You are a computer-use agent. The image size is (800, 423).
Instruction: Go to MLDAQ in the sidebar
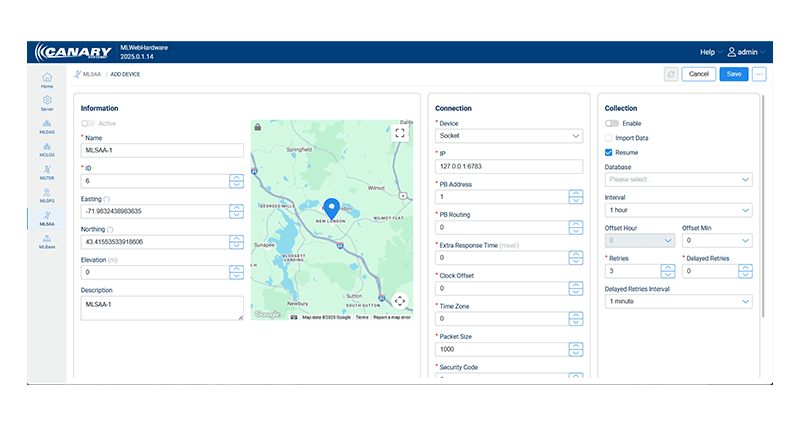(x=47, y=127)
